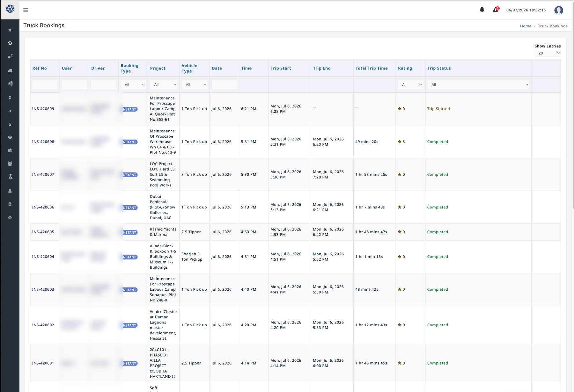Image resolution: width=574 pixels, height=392 pixels.
Task: Click the '1 hr 58 mins 25s' cell
Action: click(x=371, y=174)
